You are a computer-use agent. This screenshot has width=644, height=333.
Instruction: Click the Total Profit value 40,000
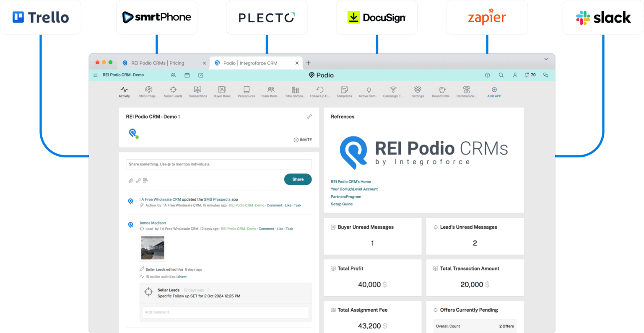[x=369, y=284]
